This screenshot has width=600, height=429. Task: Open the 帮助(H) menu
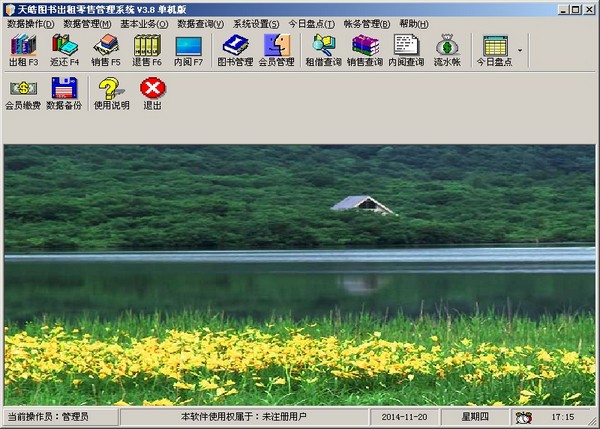414,24
